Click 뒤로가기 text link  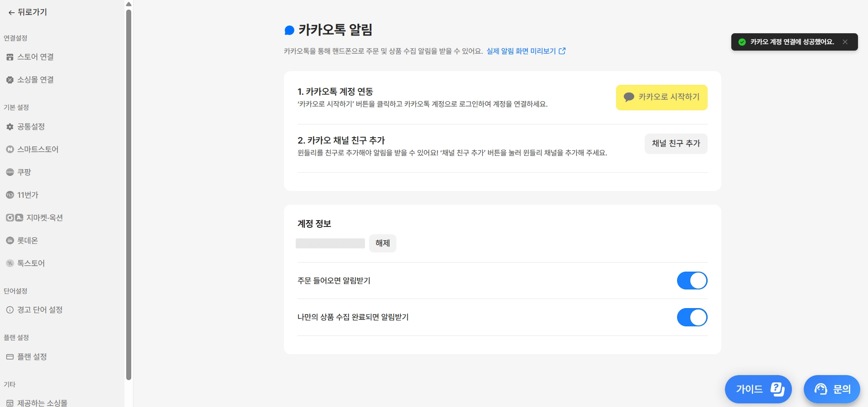32,12
